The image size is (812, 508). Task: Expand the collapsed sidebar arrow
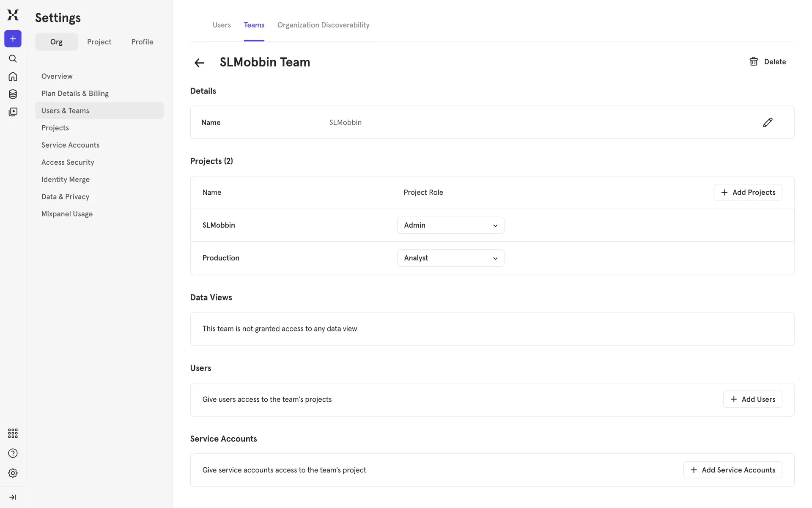point(13,497)
